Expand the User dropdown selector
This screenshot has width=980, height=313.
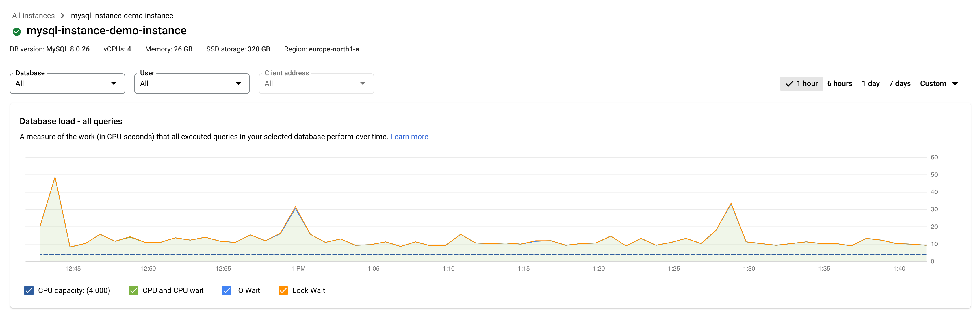(240, 83)
